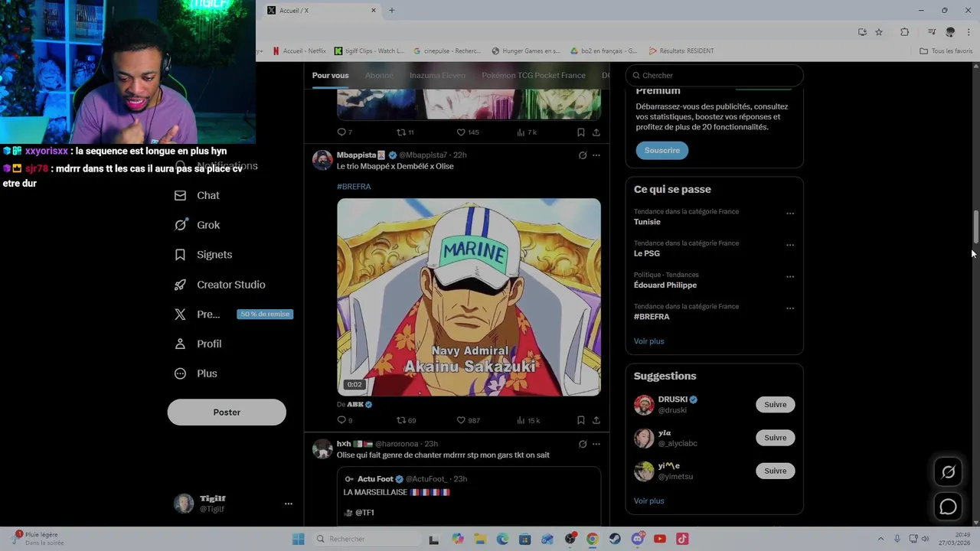The width and height of the screenshot is (980, 551).
Task: Open the #BREFRA hashtag in the post
Action: (354, 187)
